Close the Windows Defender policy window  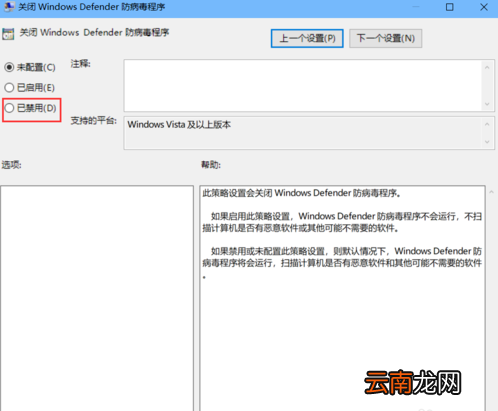(x=484, y=7)
